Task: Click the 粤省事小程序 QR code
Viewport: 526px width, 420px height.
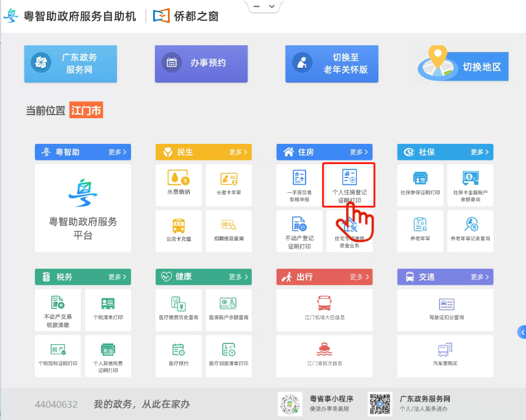Action: click(290, 403)
